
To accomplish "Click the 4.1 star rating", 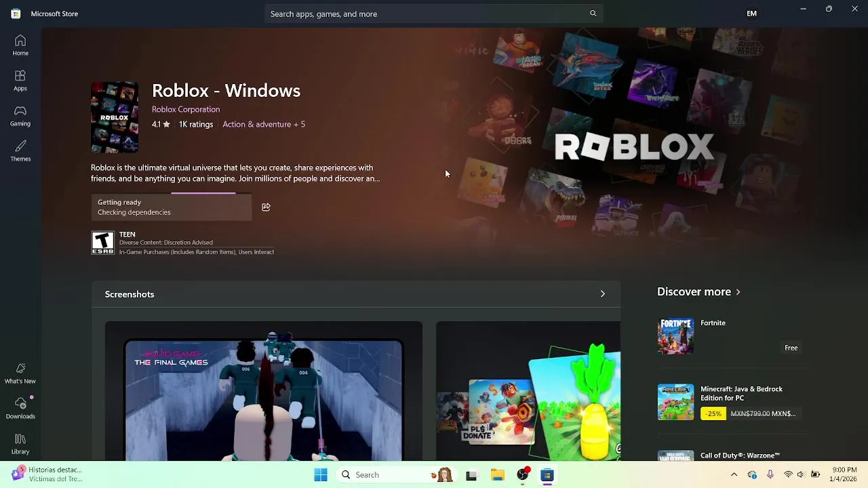I will click(161, 125).
